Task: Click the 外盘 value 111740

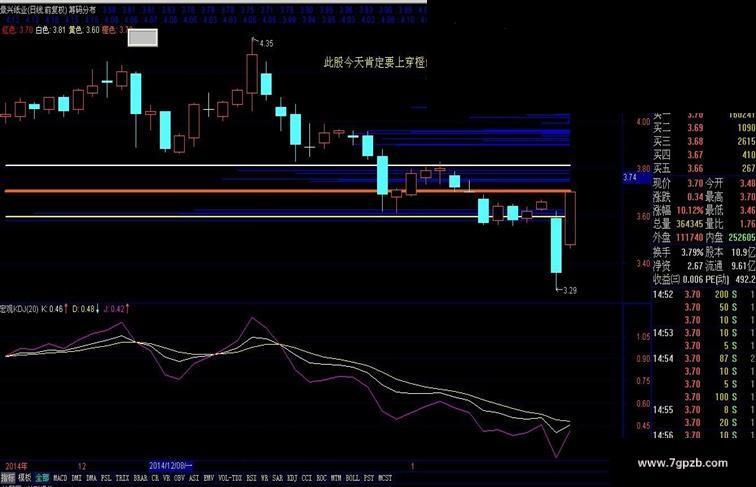Action: [x=689, y=237]
